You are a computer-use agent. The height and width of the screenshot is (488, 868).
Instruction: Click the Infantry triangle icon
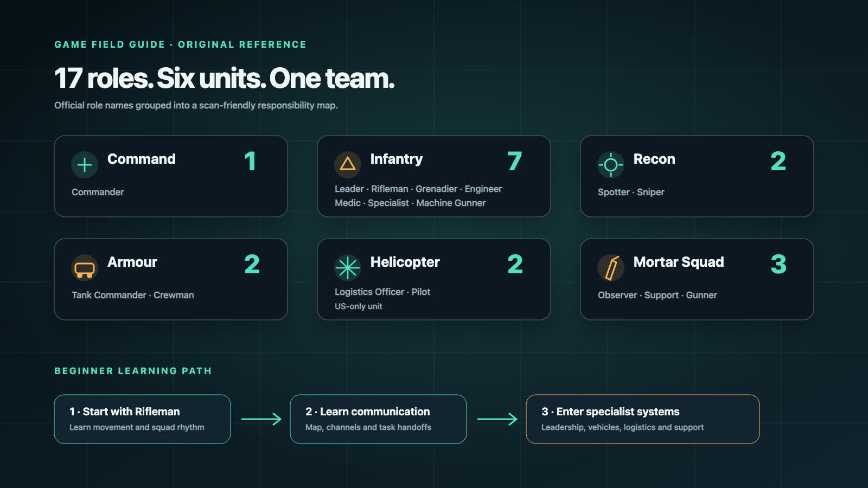tap(348, 165)
